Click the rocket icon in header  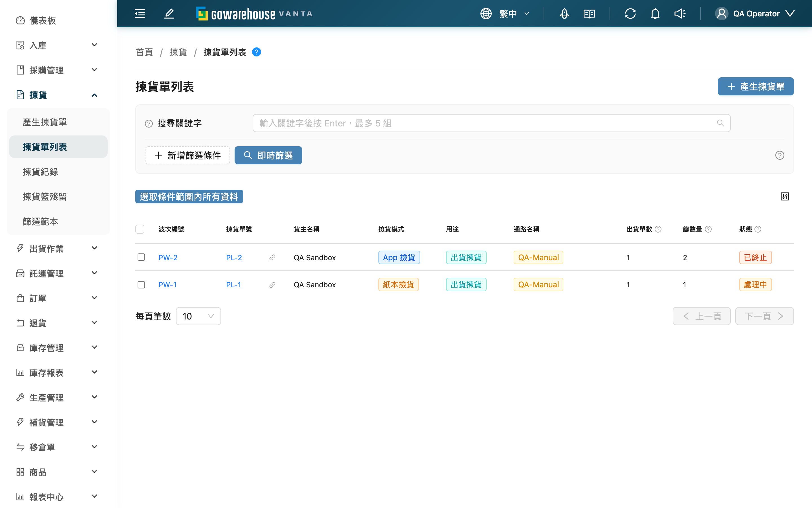[564, 14]
